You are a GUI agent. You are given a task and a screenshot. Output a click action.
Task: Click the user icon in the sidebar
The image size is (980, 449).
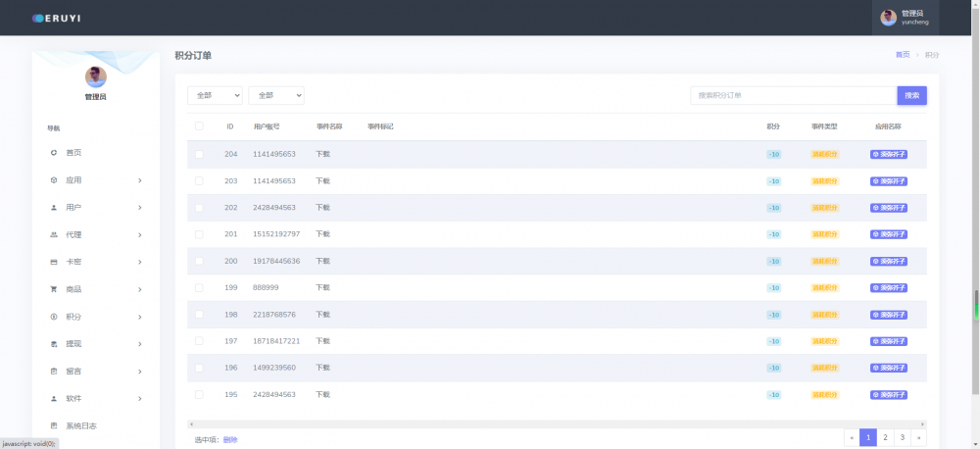click(x=54, y=208)
